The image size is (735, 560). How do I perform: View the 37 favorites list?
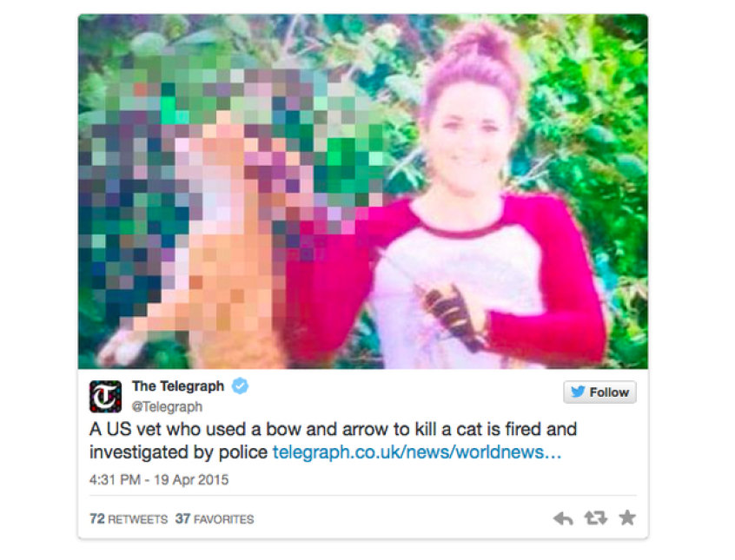click(x=215, y=519)
